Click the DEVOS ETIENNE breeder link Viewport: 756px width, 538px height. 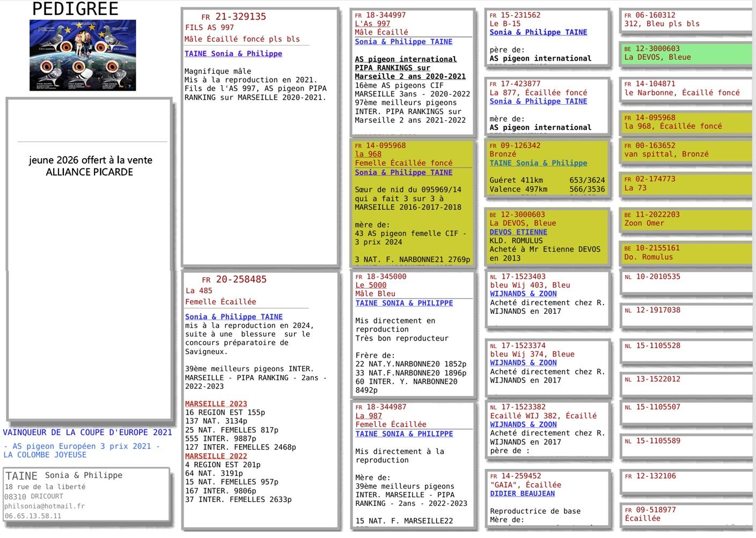[518, 232]
